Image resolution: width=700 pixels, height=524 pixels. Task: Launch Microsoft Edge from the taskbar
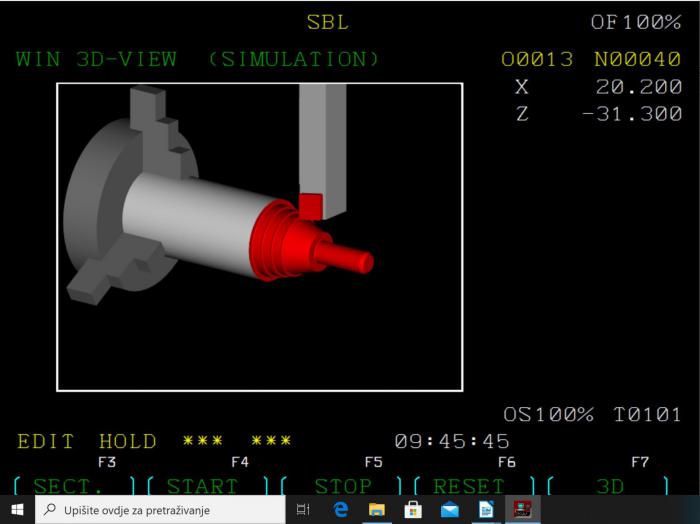point(341,510)
